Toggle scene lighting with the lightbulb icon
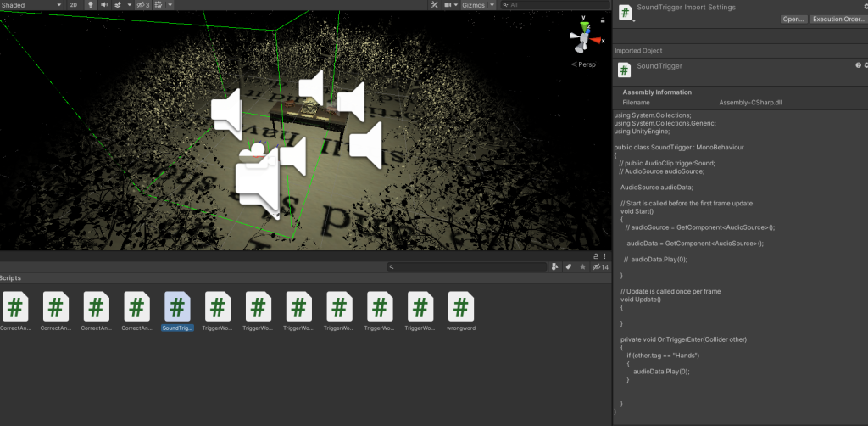The width and height of the screenshot is (868, 426). click(x=90, y=5)
